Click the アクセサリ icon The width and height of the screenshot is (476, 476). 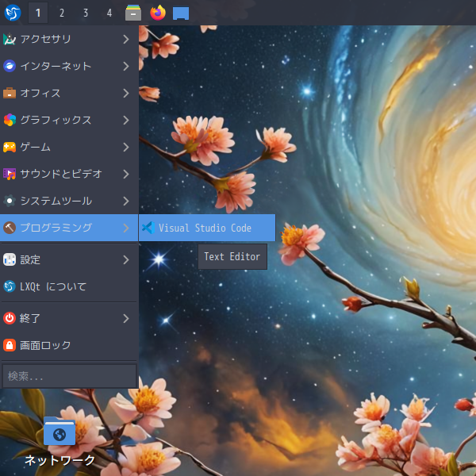click(10, 39)
